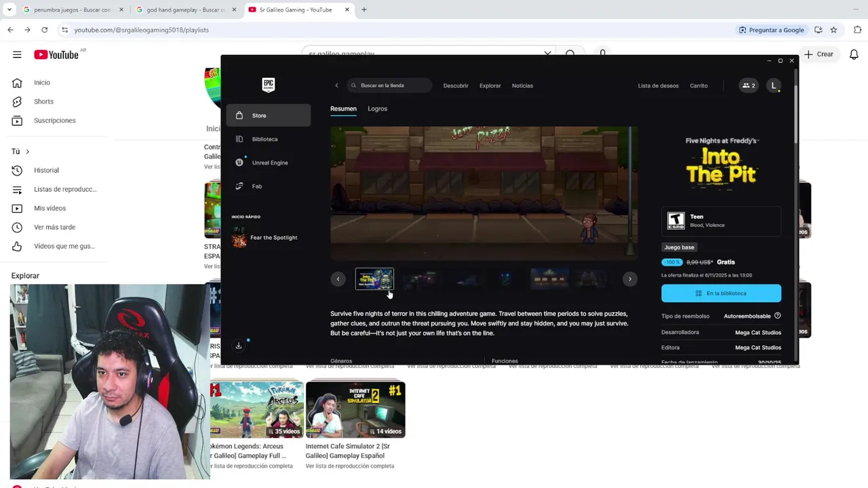Open YouTube notifications bell
This screenshot has width=868, height=488.
854,54
